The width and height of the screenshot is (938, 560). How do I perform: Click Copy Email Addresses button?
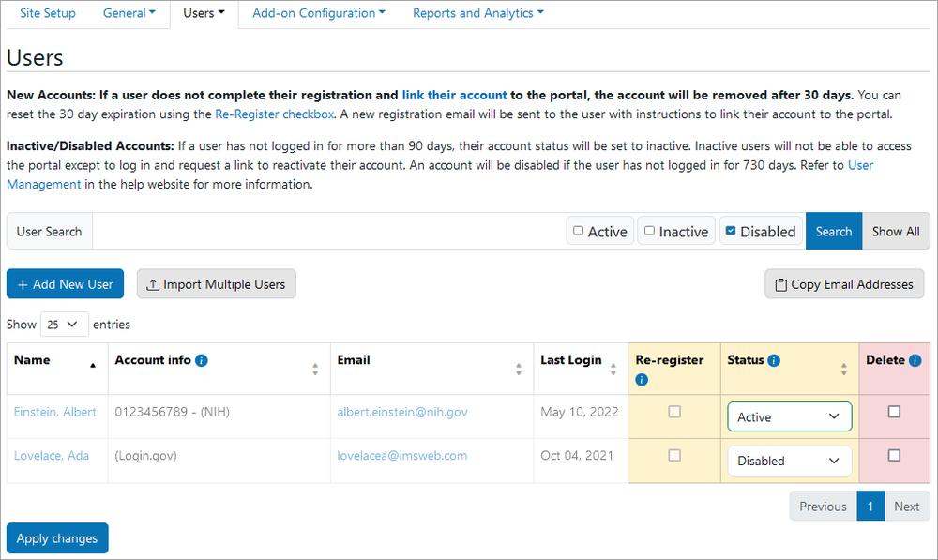pyautogui.click(x=844, y=284)
